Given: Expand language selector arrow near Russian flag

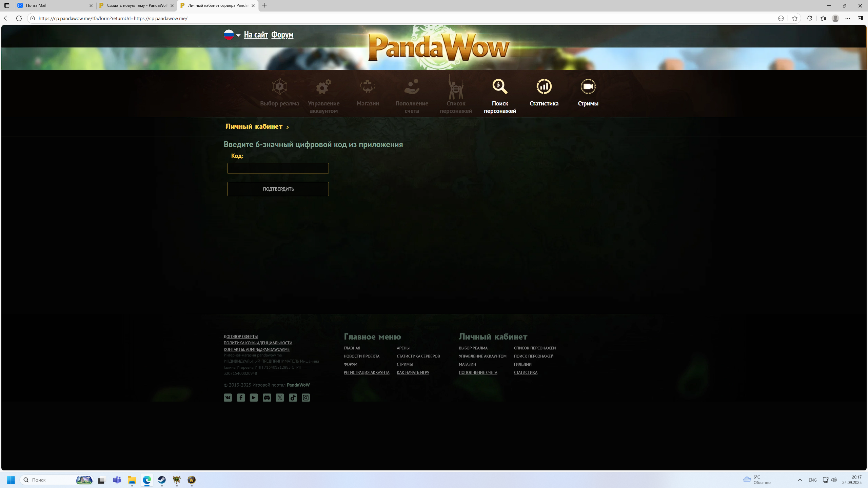Looking at the screenshot, I should (238, 35).
